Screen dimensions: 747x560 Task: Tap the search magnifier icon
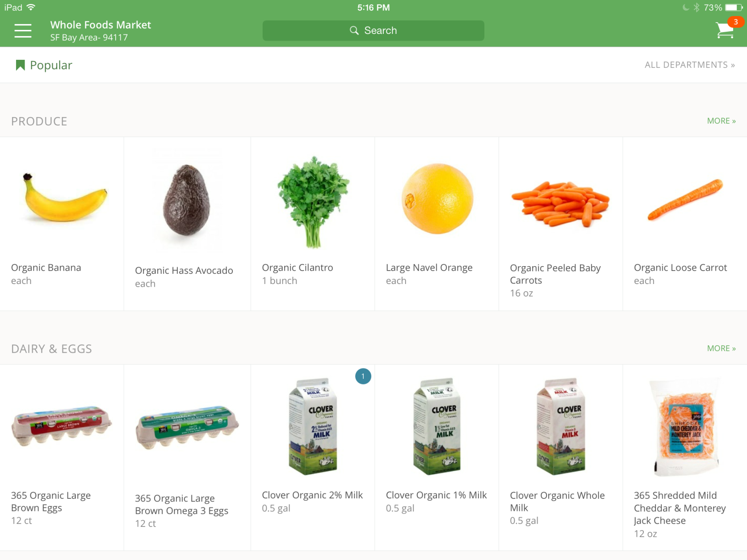354,30
